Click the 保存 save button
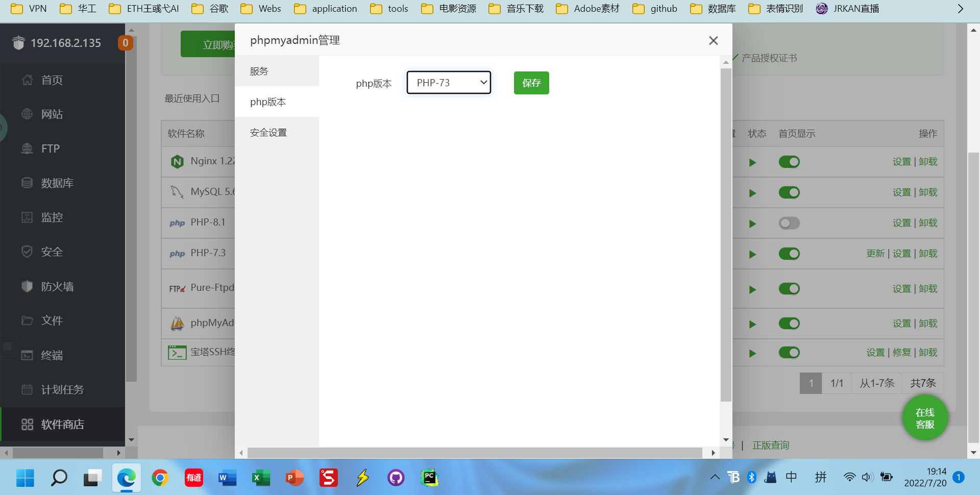Screen dimensions: 980x495 point(531,83)
